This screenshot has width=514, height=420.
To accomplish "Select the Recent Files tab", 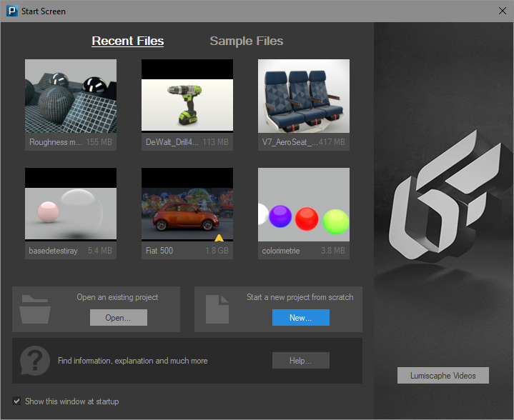I will (x=127, y=41).
